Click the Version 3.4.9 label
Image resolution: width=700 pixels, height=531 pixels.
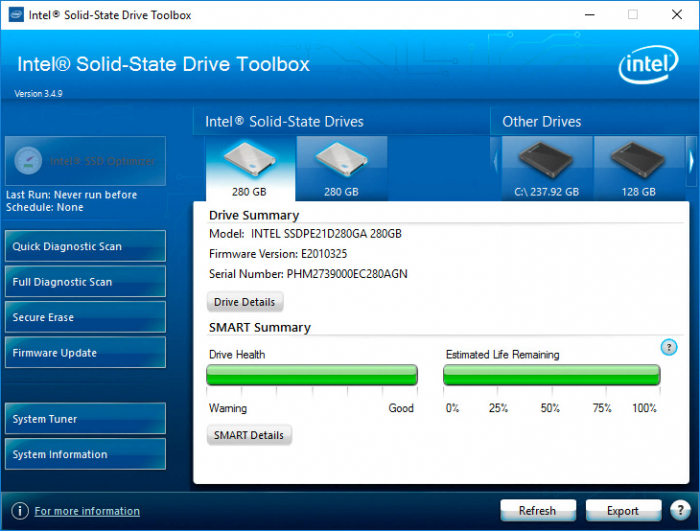tap(38, 93)
